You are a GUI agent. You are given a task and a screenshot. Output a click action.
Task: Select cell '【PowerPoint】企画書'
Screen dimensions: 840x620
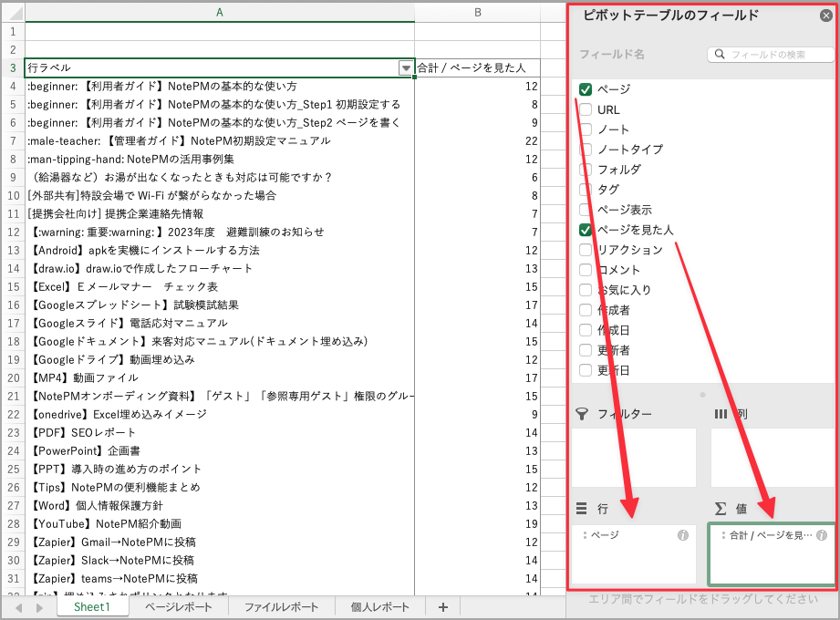(x=220, y=450)
